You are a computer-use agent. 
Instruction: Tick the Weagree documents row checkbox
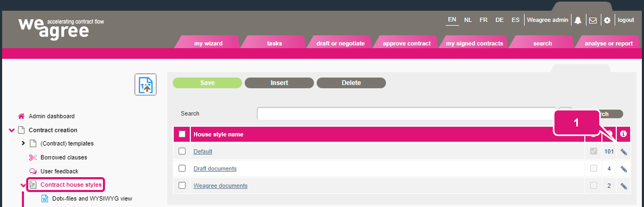tap(182, 186)
